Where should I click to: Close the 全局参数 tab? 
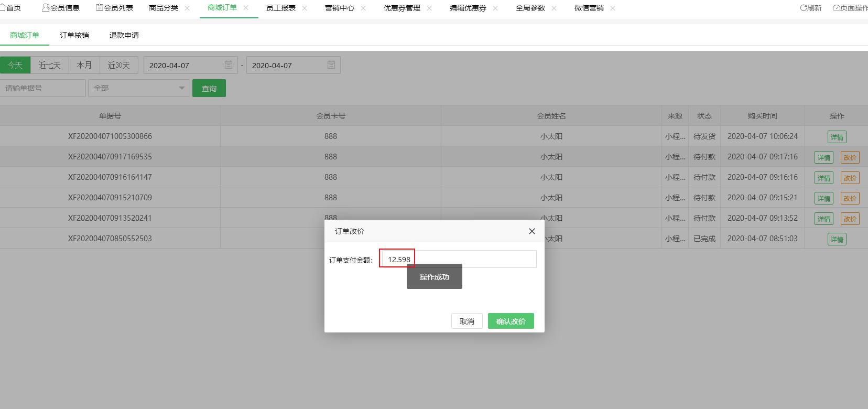tap(554, 8)
